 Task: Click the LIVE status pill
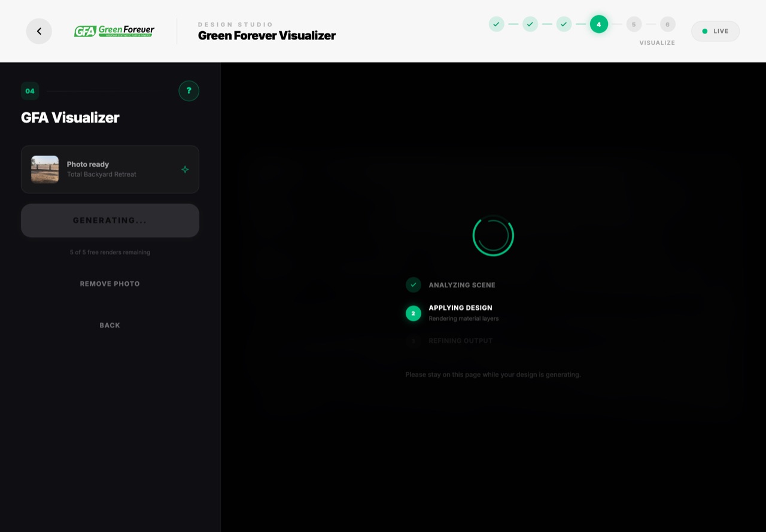click(715, 31)
